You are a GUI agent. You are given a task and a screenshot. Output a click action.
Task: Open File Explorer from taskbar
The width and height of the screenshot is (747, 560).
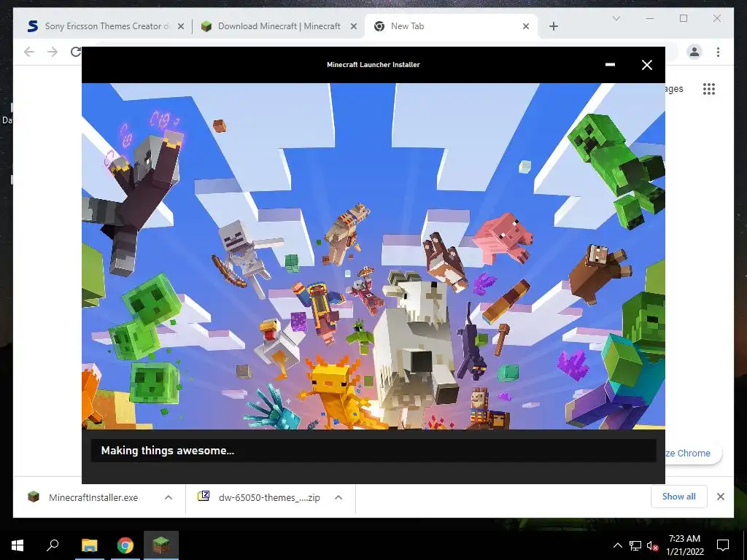tap(89, 545)
